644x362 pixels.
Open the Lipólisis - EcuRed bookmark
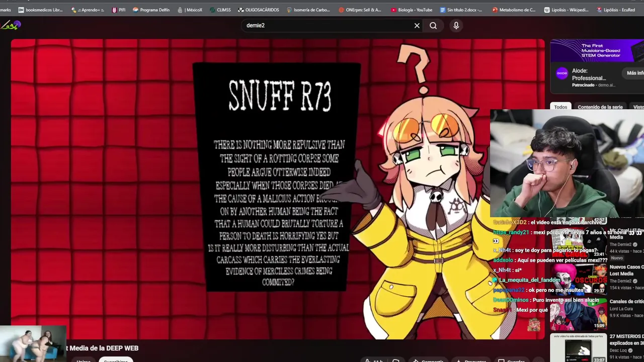pos(615,10)
